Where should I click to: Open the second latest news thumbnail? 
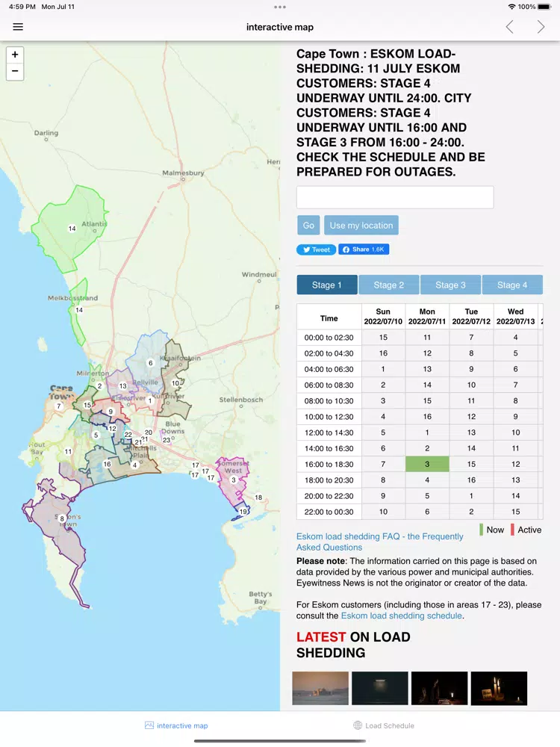(380, 689)
